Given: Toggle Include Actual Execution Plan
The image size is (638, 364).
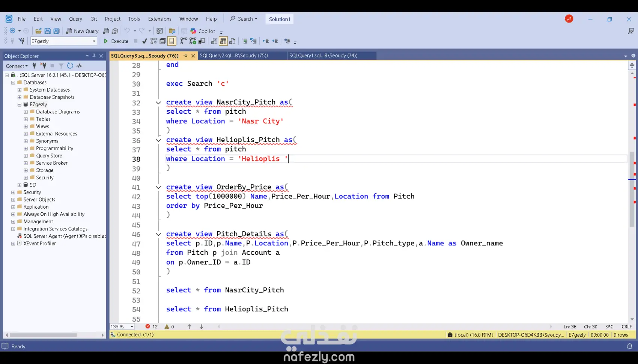Looking at the screenshot, I should click(x=184, y=41).
